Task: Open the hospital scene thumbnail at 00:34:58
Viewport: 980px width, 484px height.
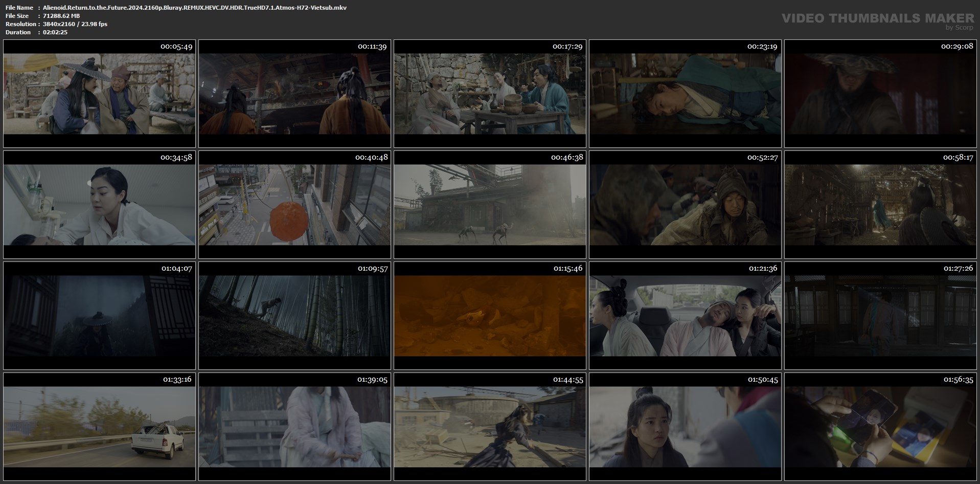Action: click(x=99, y=205)
